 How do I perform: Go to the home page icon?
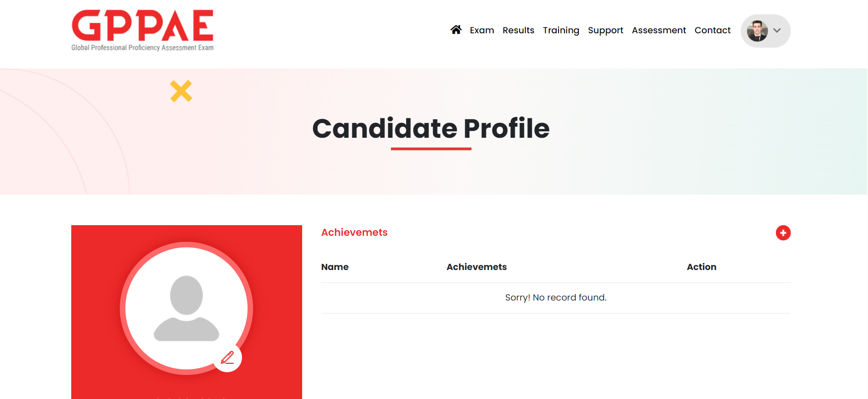456,30
